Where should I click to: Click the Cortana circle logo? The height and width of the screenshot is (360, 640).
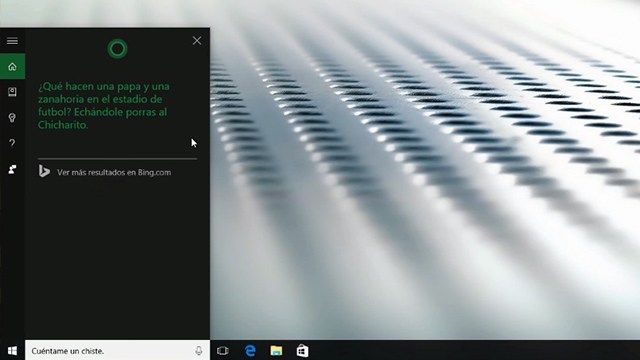click(x=118, y=49)
